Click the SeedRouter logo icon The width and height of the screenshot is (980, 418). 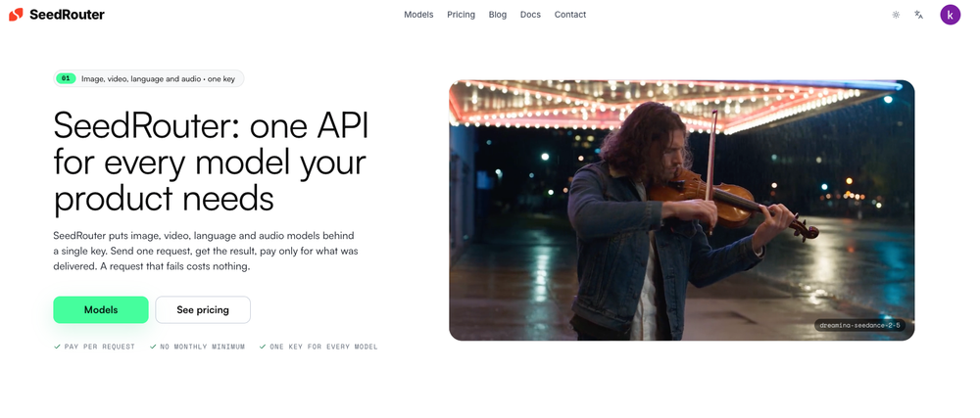coord(16,15)
